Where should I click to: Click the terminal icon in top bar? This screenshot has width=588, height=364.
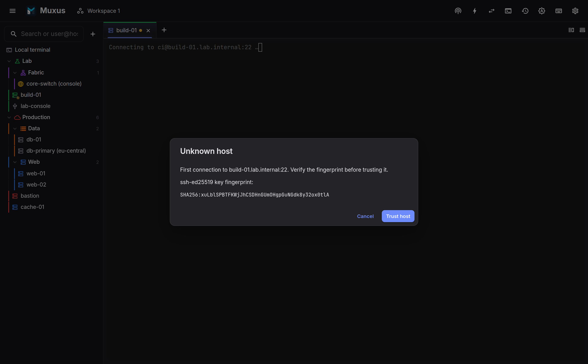click(x=508, y=11)
